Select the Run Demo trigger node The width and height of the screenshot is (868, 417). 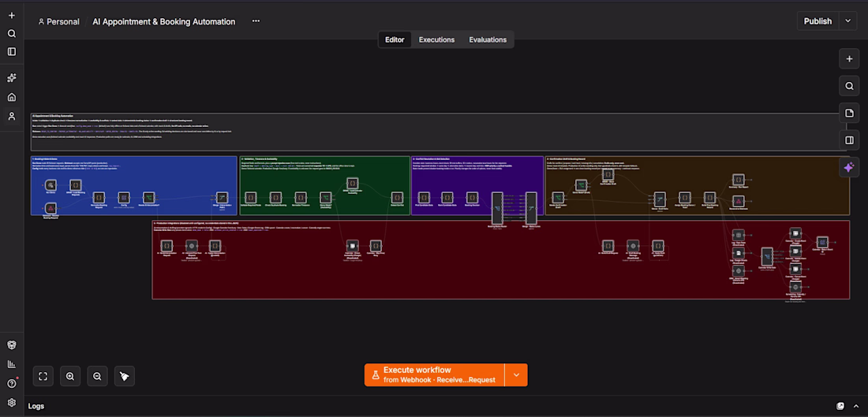[x=51, y=185]
